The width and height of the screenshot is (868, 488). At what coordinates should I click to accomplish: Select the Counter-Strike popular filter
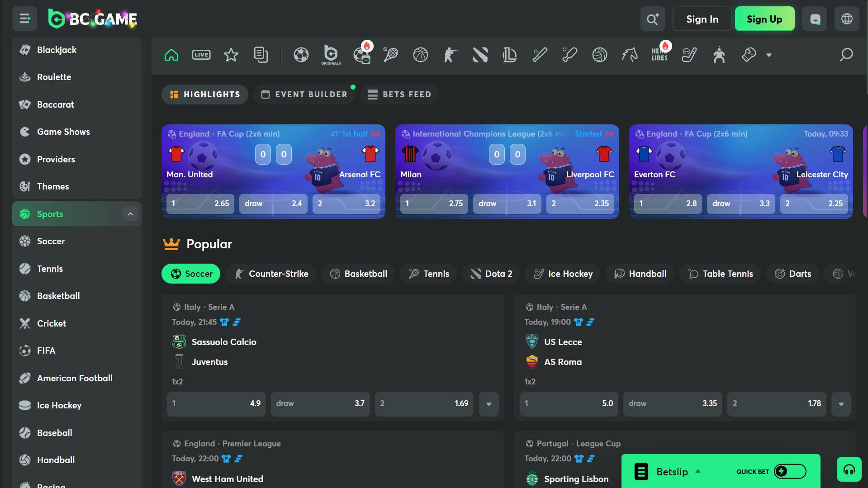[271, 274]
